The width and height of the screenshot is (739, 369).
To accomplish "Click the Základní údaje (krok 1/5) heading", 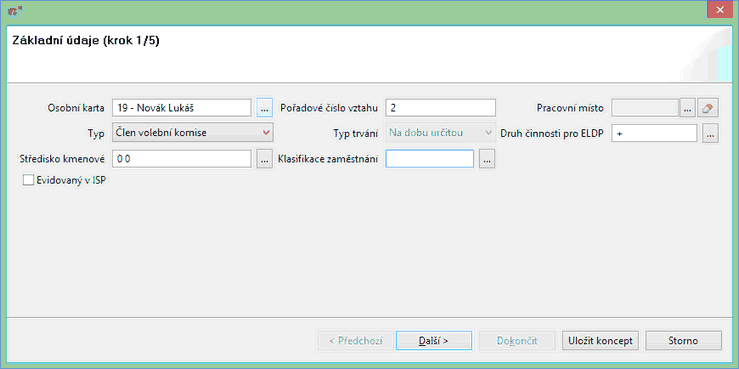I will pos(86,41).
